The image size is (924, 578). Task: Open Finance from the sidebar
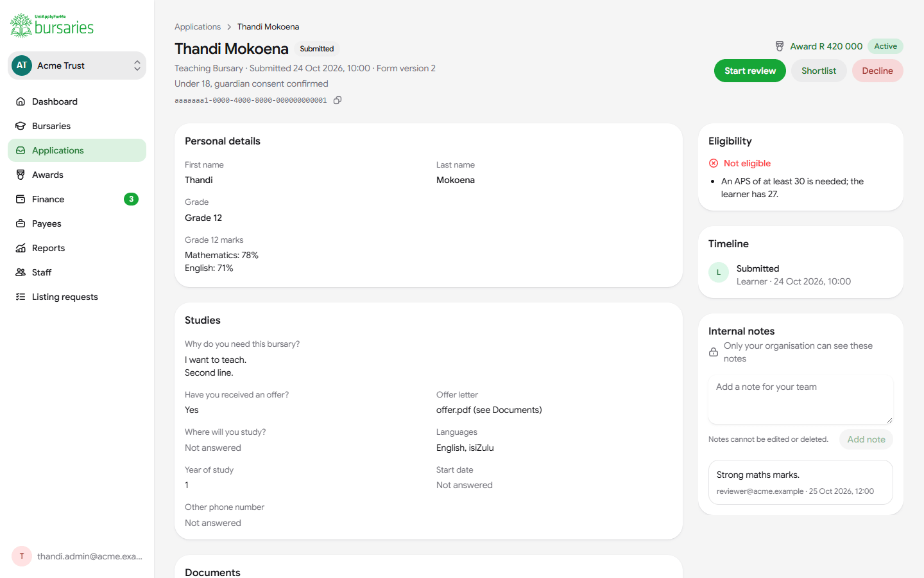click(x=77, y=199)
